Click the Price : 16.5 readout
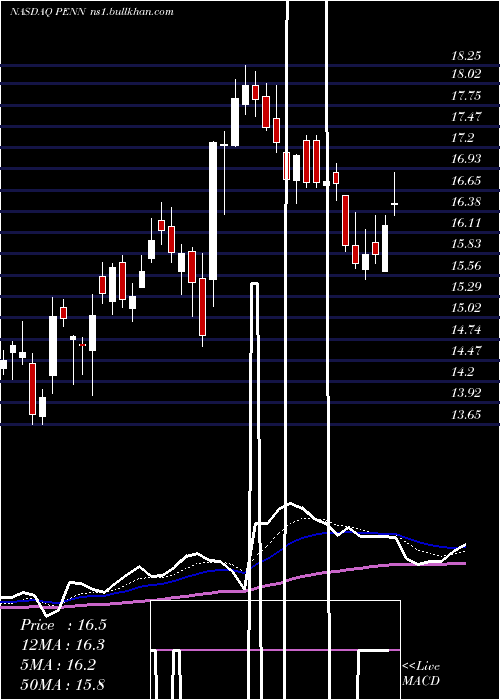The image size is (500, 700). click(63, 625)
